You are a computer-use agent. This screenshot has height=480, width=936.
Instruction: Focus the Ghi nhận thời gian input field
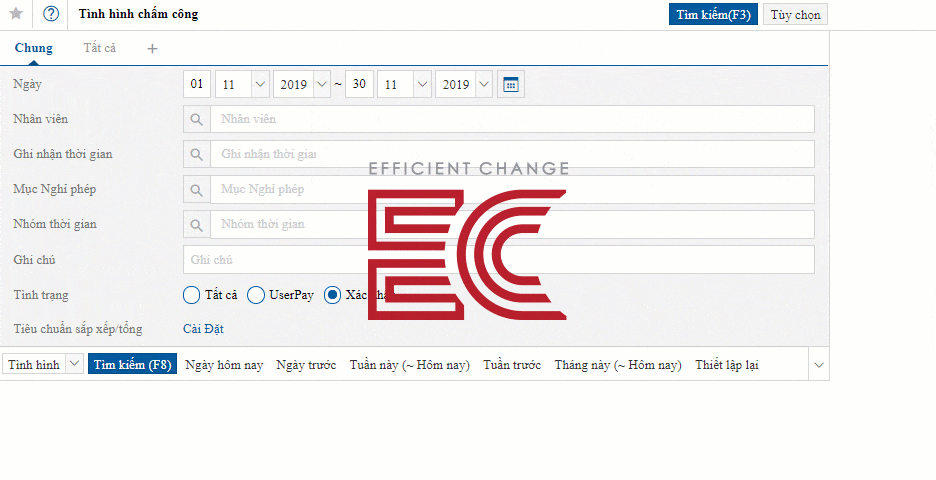click(512, 154)
